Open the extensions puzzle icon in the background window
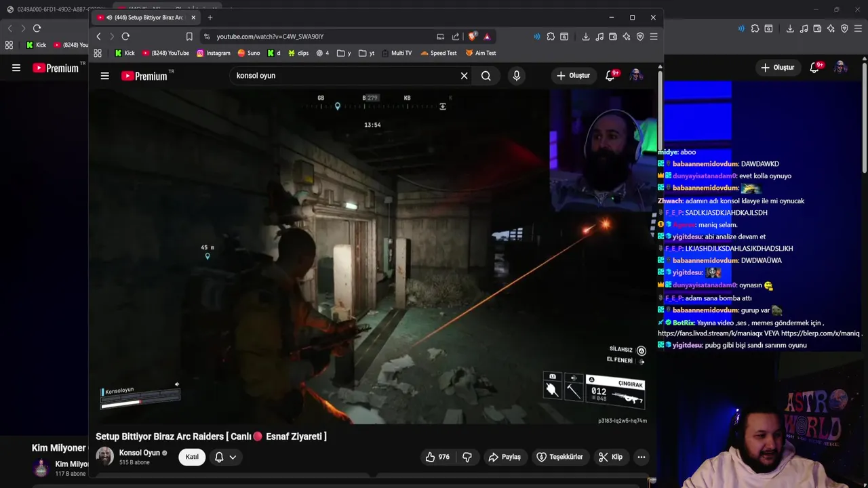The height and width of the screenshot is (488, 868). (755, 28)
